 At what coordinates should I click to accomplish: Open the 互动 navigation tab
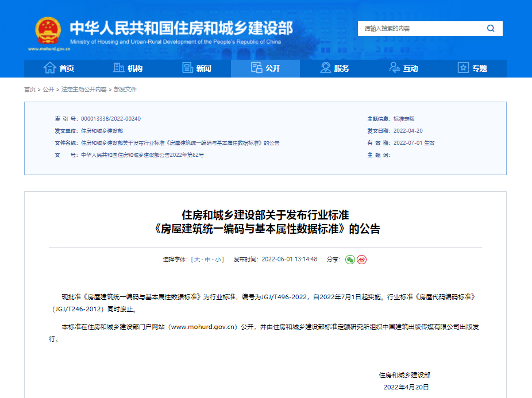[x=403, y=68]
